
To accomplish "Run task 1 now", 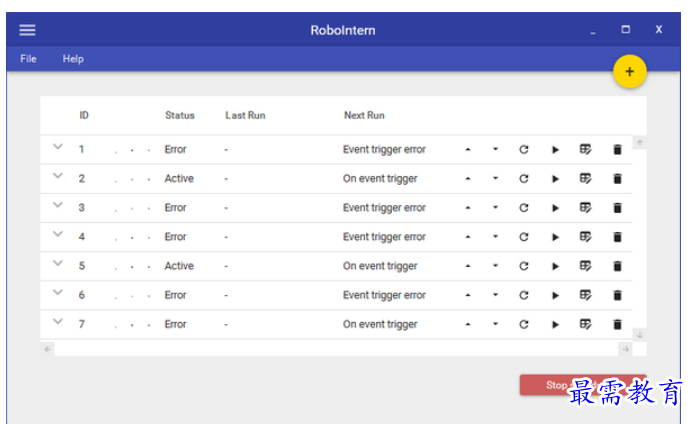I will (555, 150).
